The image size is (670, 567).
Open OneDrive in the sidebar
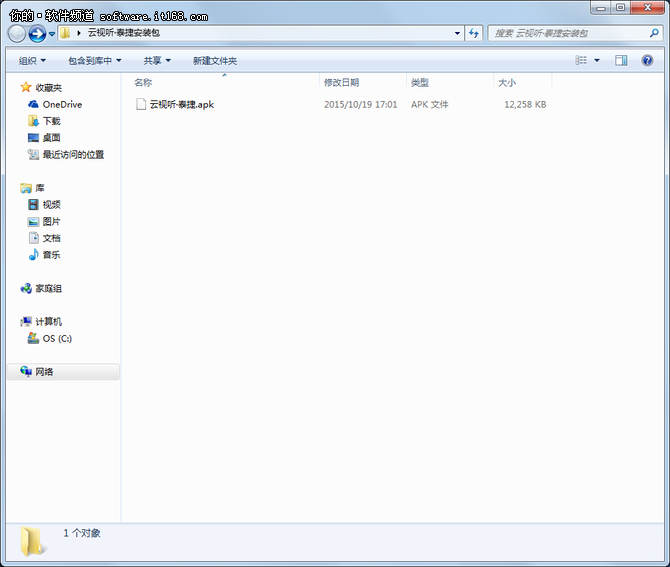click(62, 104)
